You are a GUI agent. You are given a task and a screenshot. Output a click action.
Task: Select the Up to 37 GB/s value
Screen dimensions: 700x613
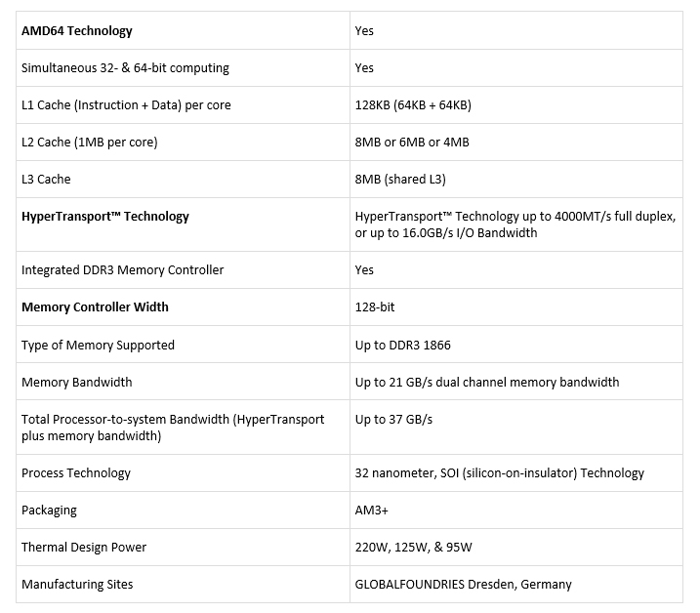[x=393, y=419]
